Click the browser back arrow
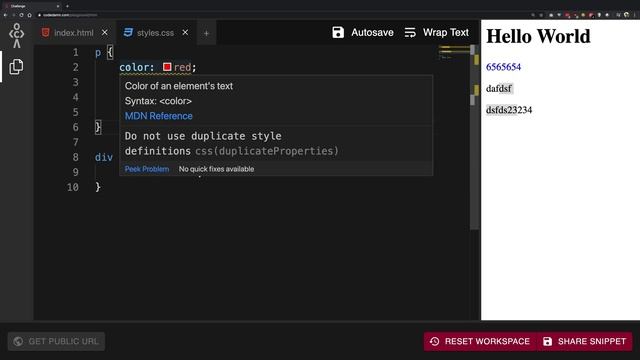This screenshot has width=640, height=360. coord(5,15)
